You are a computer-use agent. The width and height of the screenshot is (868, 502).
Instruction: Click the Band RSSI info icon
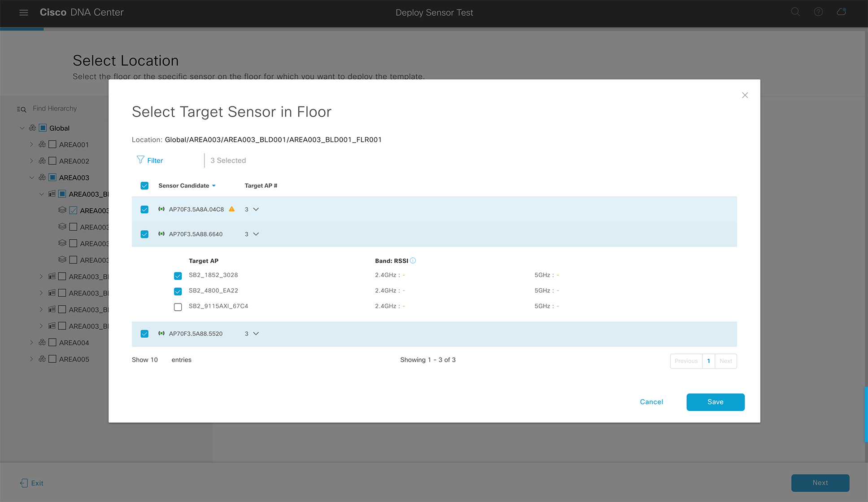[x=413, y=260]
